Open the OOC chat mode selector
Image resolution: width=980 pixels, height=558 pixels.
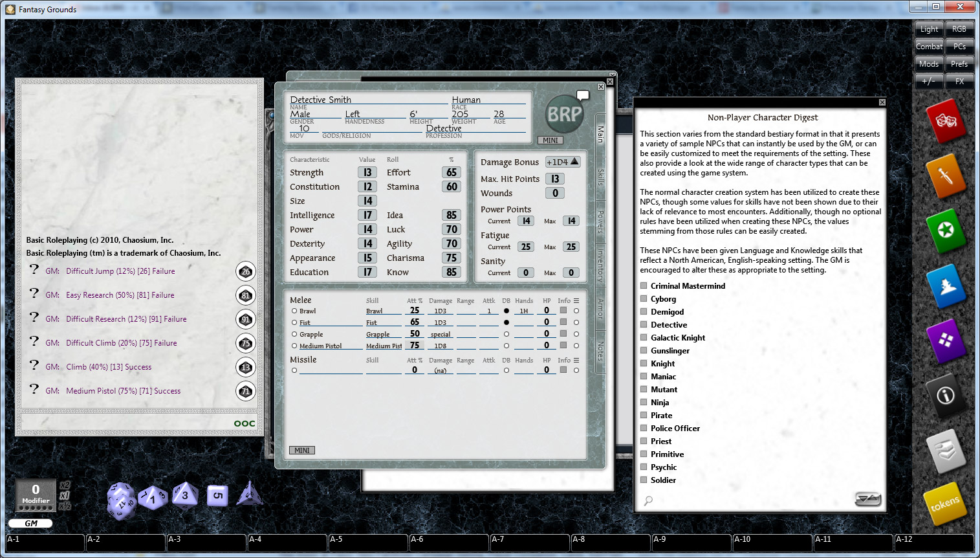[x=246, y=423]
